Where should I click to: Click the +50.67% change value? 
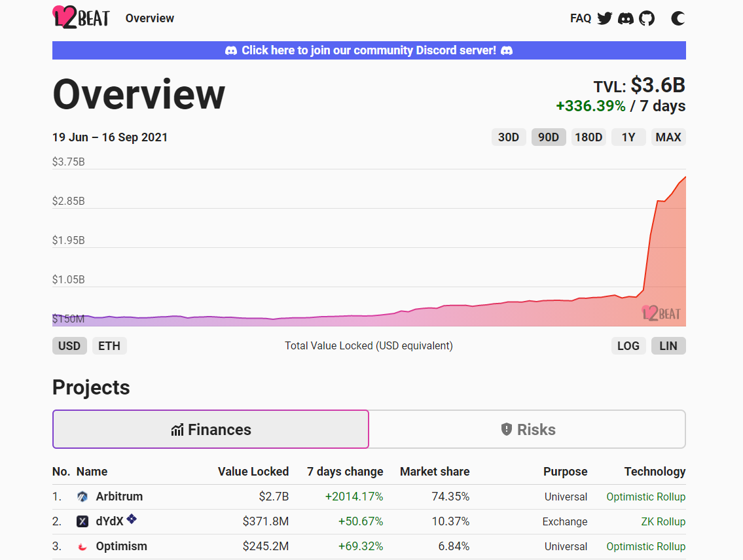(361, 521)
